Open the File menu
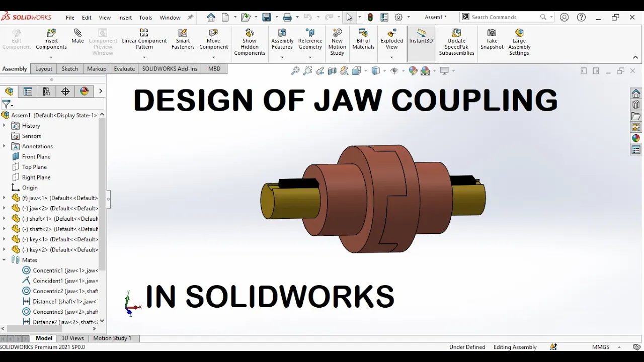Image resolution: width=644 pixels, height=362 pixels. pos(70,18)
